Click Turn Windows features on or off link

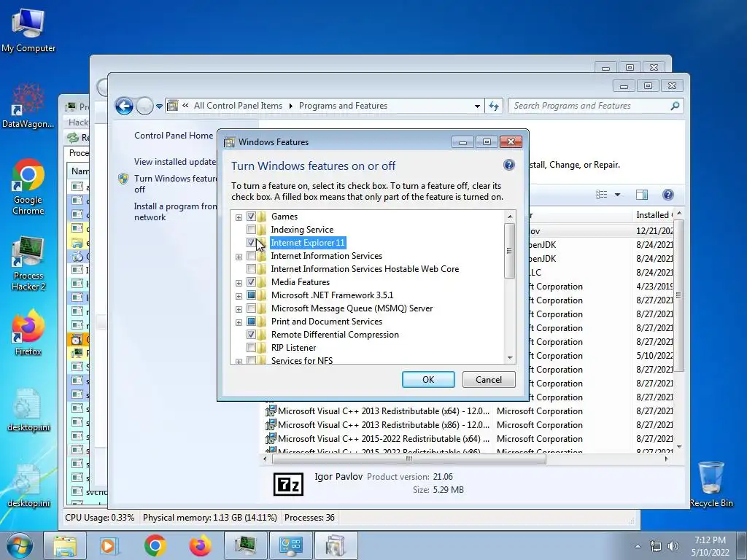click(x=175, y=183)
